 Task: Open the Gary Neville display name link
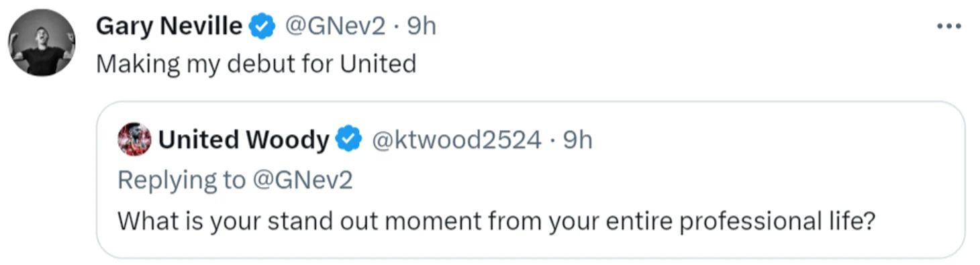point(169,27)
